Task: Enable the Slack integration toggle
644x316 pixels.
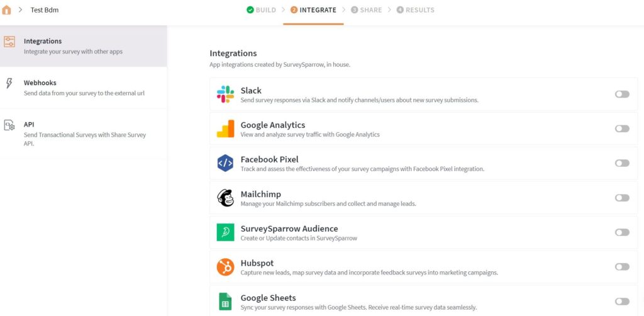Action: point(622,94)
